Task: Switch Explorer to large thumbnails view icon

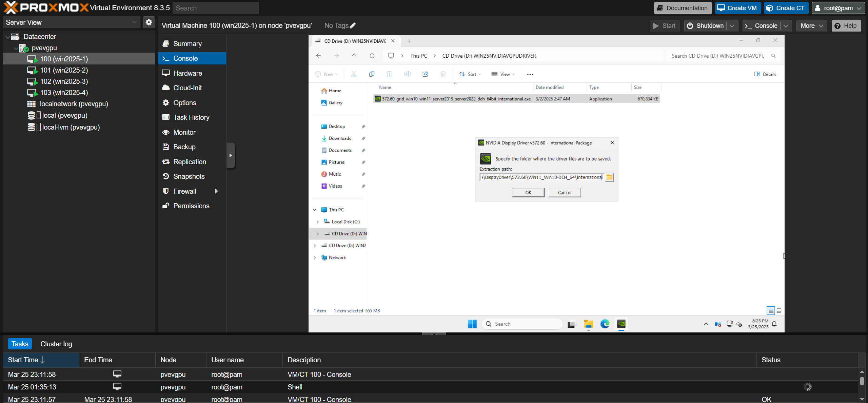Action: click(x=779, y=310)
